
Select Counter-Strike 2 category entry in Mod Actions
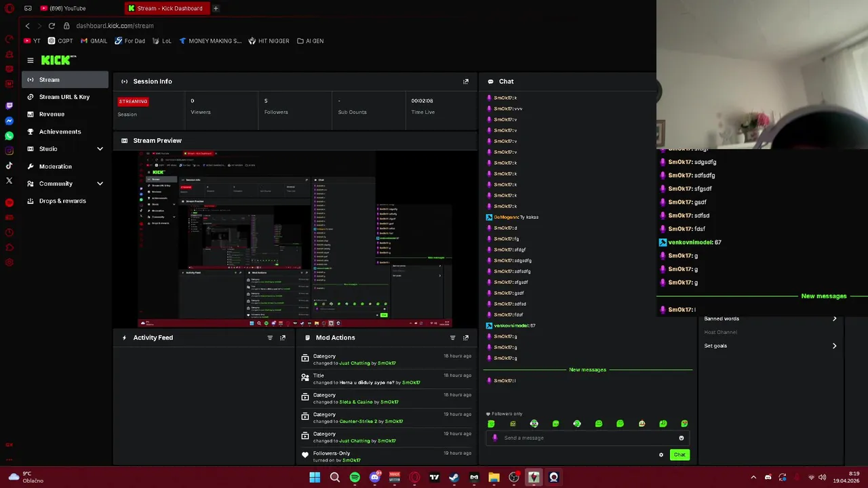click(x=386, y=418)
